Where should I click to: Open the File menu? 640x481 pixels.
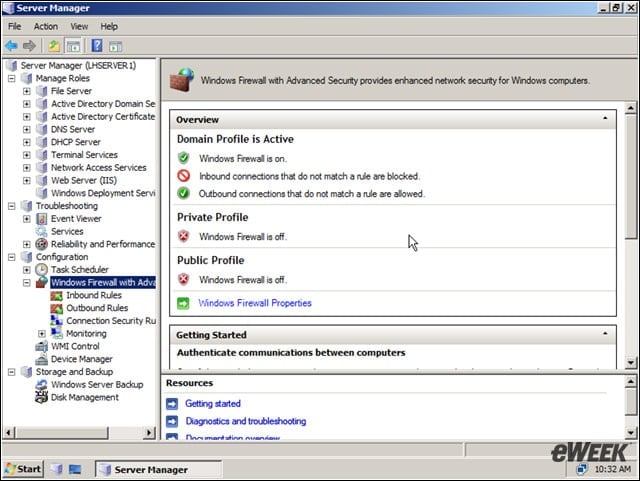pyautogui.click(x=15, y=27)
